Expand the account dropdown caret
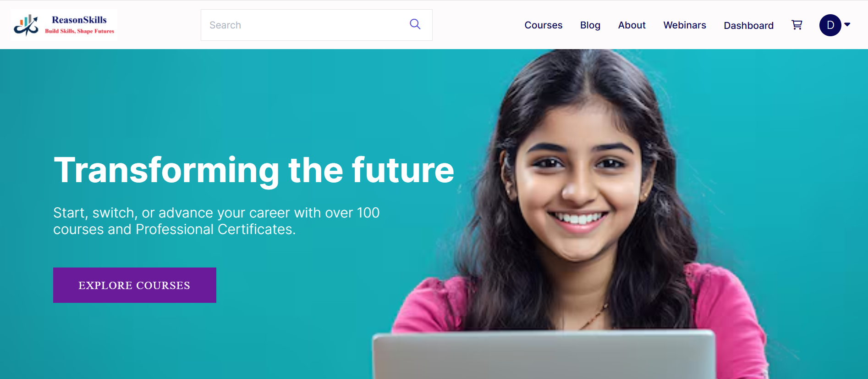This screenshot has width=868, height=379. (x=847, y=24)
